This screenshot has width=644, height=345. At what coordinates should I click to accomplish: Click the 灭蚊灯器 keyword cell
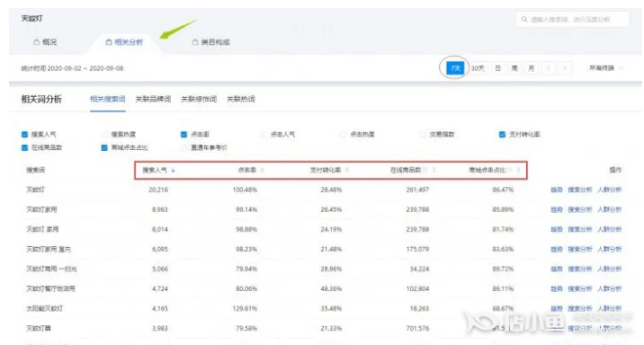click(x=39, y=328)
